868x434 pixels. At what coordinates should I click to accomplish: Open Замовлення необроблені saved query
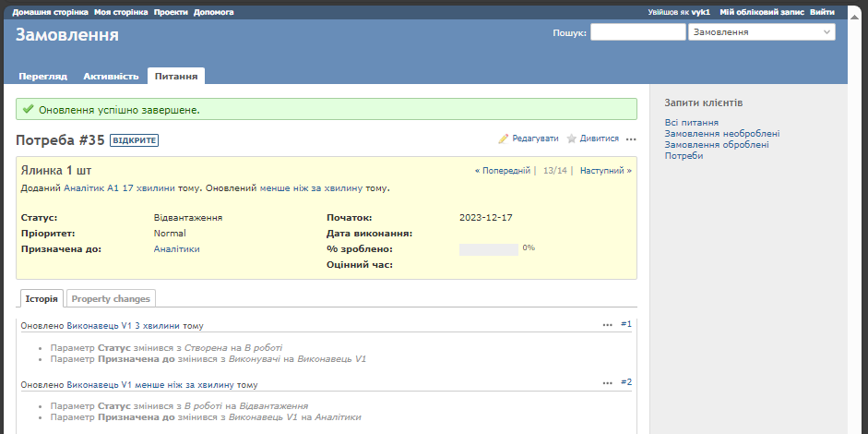722,134
